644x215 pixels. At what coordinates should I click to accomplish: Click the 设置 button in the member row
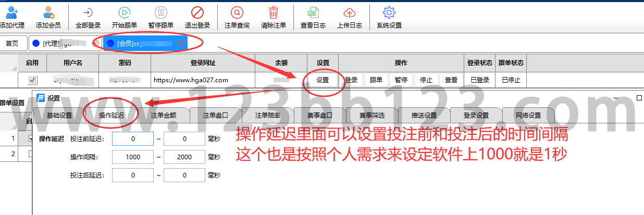(323, 80)
